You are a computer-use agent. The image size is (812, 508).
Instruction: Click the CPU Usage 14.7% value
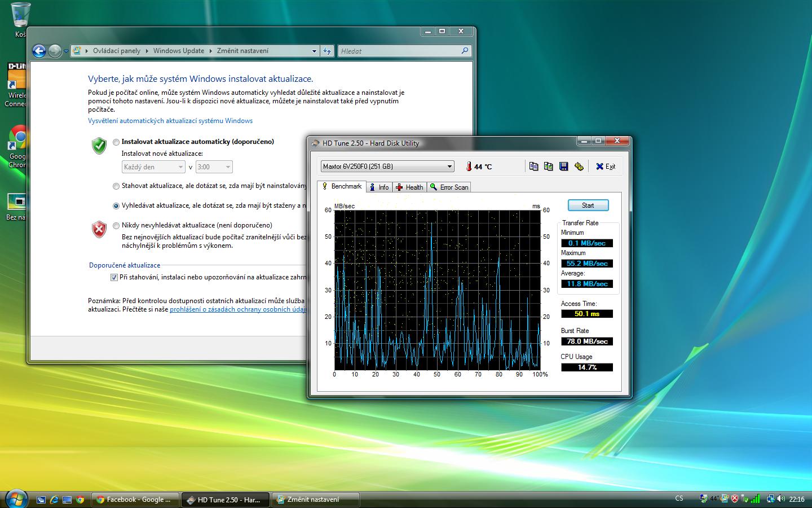587,367
